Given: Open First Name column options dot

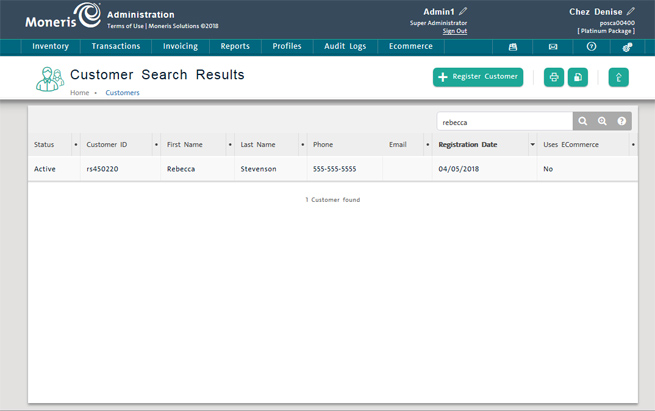Looking at the screenshot, I should (230, 145).
